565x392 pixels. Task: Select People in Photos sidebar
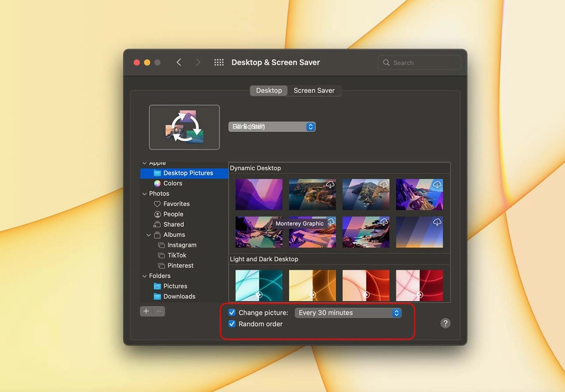coord(173,214)
